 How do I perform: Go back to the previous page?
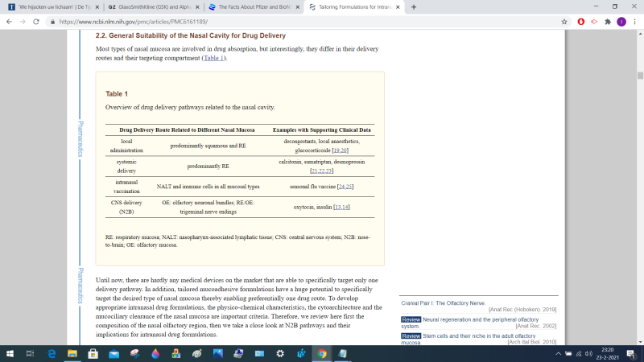coord(9,22)
